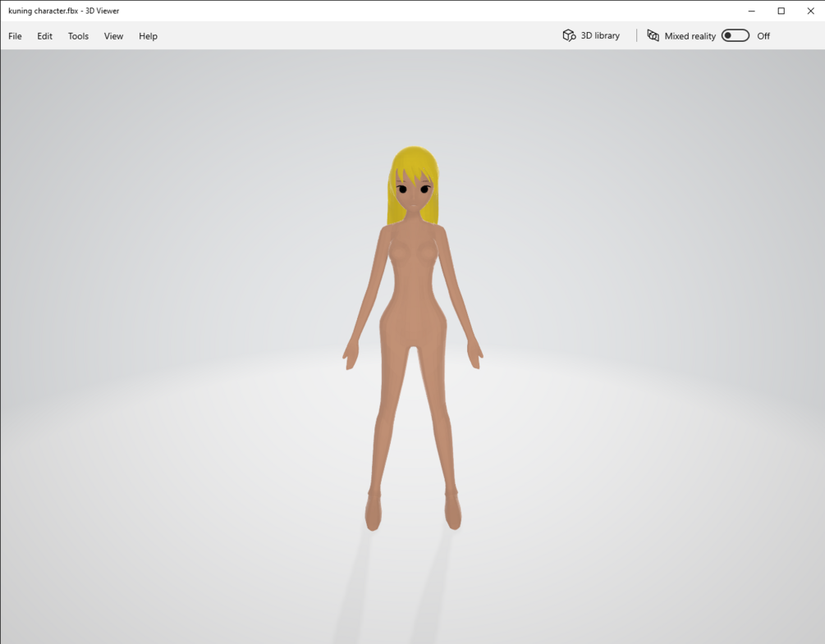
Task: Open the Help menu
Action: click(148, 36)
